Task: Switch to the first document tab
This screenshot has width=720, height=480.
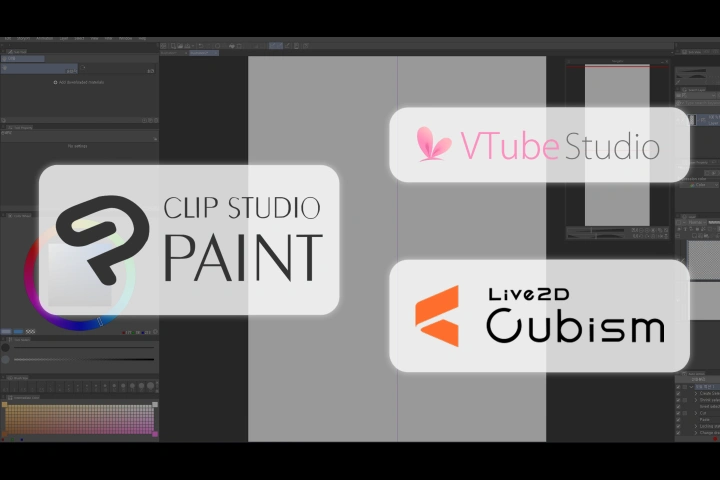Action: click(x=174, y=53)
